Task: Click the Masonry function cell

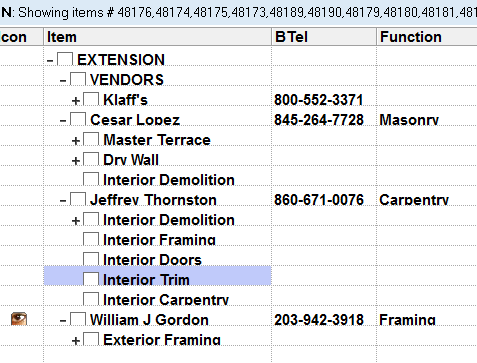Action: click(x=409, y=120)
